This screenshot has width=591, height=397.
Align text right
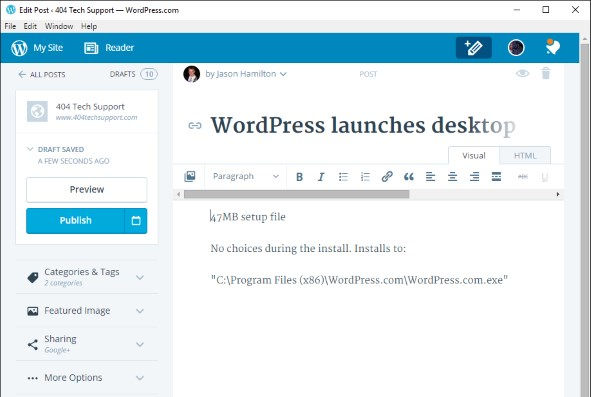(x=474, y=176)
